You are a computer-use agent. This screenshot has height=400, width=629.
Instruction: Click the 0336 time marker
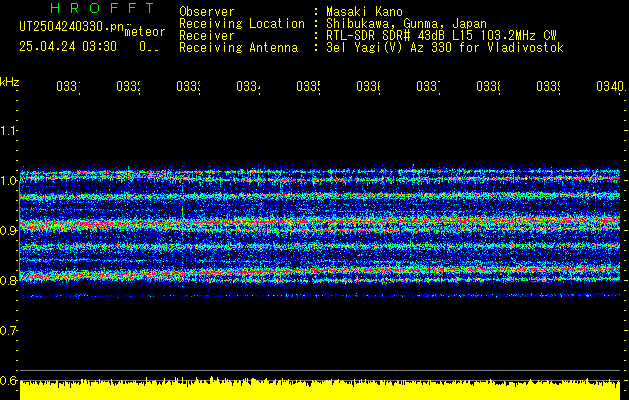click(x=368, y=87)
